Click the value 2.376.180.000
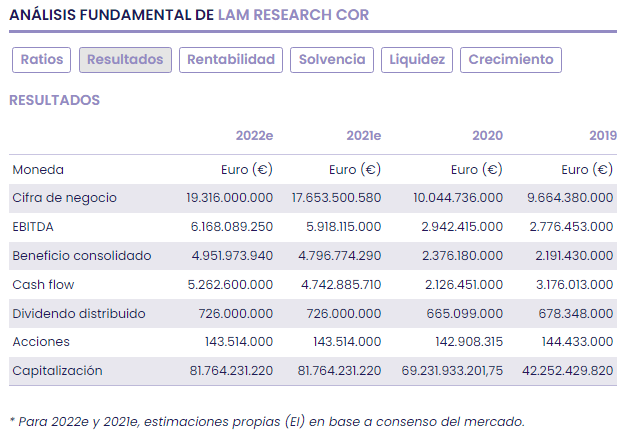 click(462, 256)
